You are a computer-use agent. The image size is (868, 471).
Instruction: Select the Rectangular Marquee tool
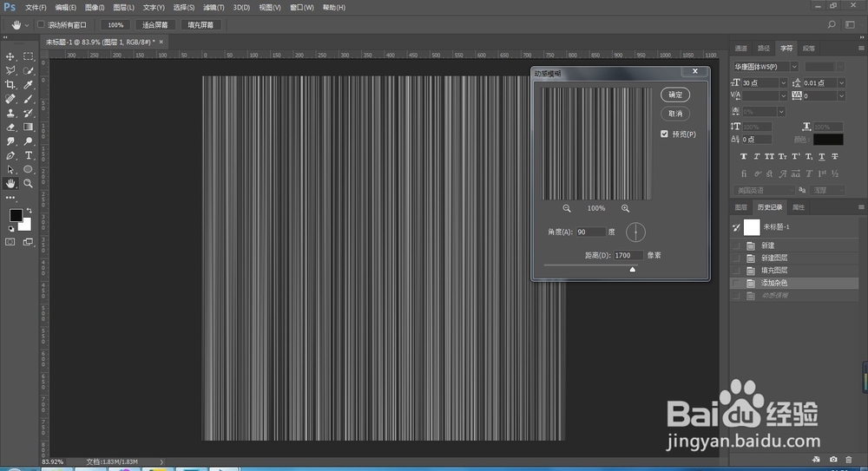point(29,56)
